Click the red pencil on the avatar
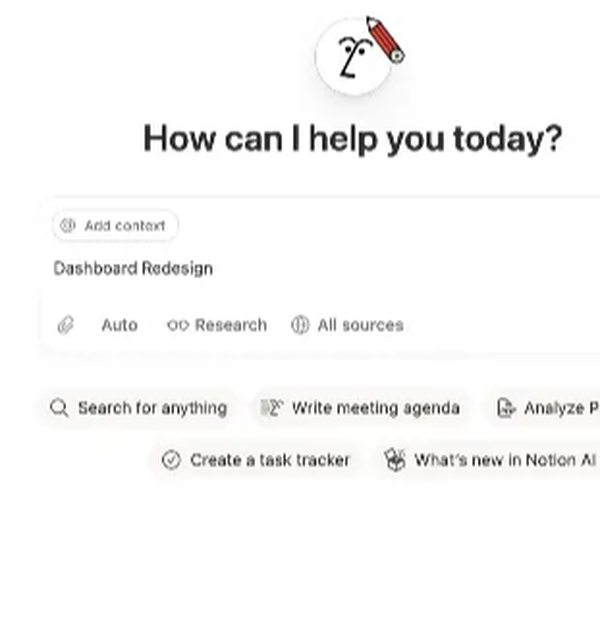This screenshot has height=623, width=600. (384, 38)
